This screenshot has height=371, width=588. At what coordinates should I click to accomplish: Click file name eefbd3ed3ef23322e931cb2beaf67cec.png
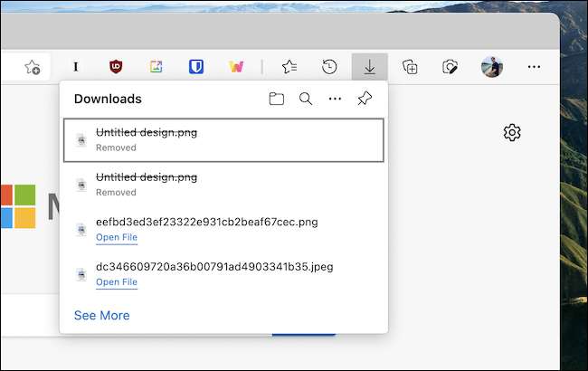coord(207,222)
